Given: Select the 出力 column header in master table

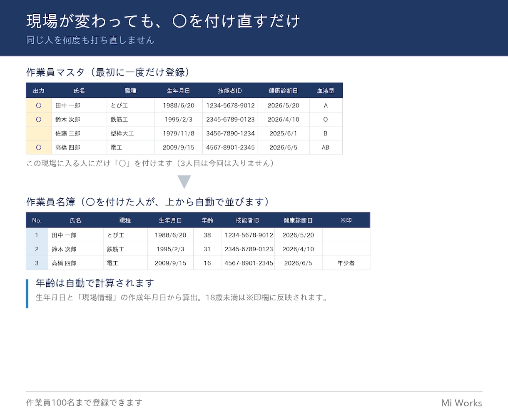Looking at the screenshot, I should click(x=39, y=90).
